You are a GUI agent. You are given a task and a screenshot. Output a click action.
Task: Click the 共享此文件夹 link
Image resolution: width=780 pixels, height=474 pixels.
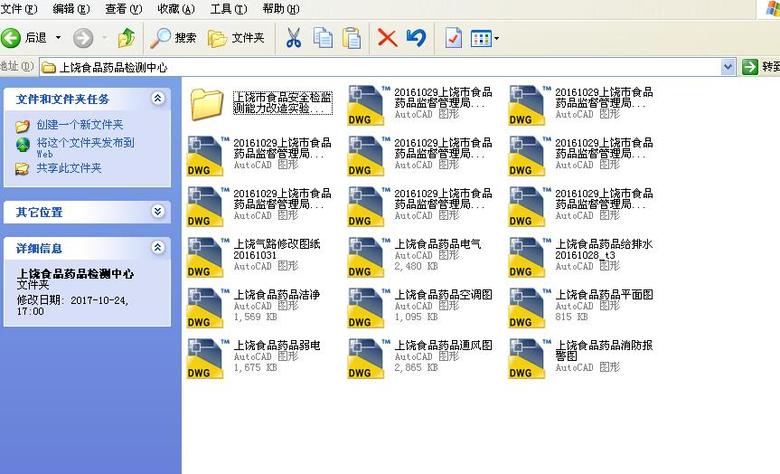69,168
